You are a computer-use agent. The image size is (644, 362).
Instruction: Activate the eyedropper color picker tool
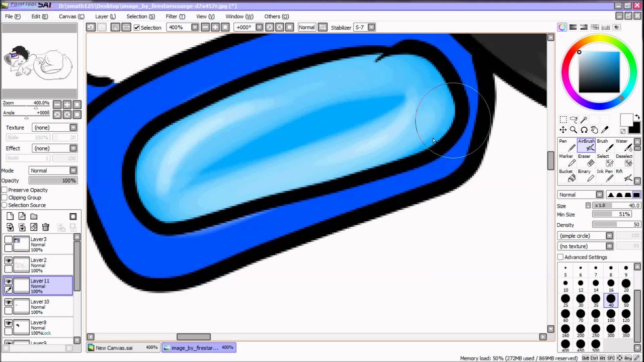605,130
